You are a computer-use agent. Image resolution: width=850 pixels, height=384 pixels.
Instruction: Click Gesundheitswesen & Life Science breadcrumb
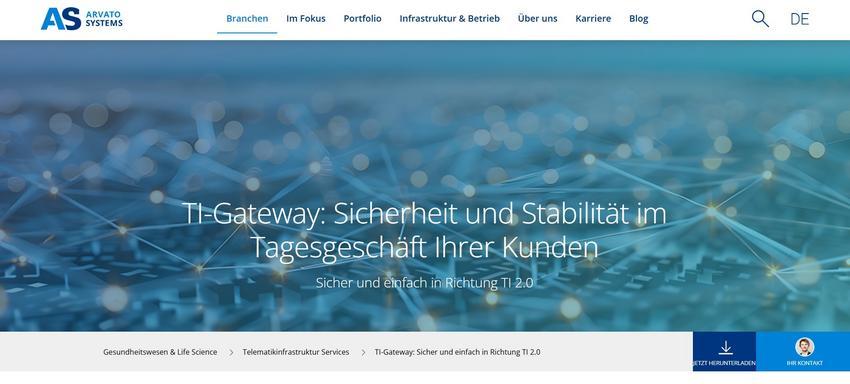(x=160, y=352)
